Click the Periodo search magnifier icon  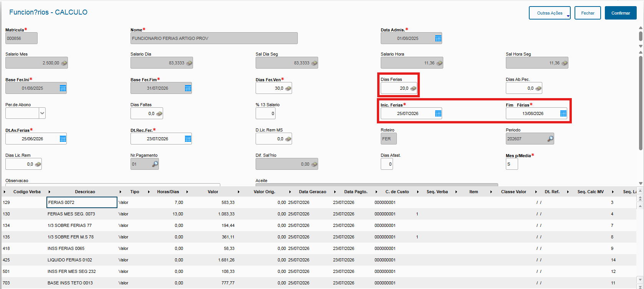point(550,139)
